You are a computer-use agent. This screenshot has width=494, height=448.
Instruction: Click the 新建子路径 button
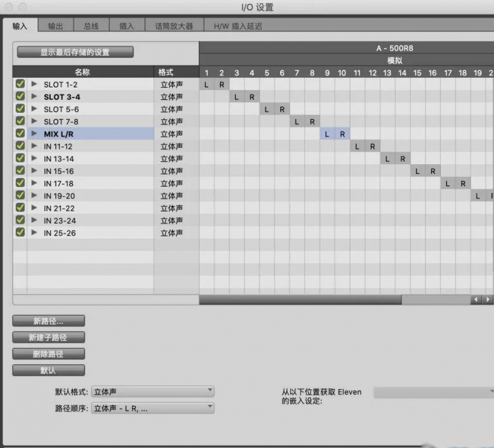[48, 338]
